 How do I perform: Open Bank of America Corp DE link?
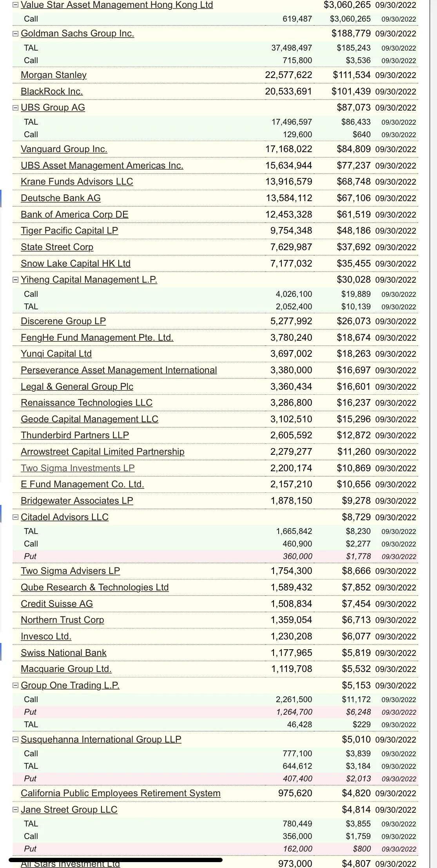tap(74, 214)
